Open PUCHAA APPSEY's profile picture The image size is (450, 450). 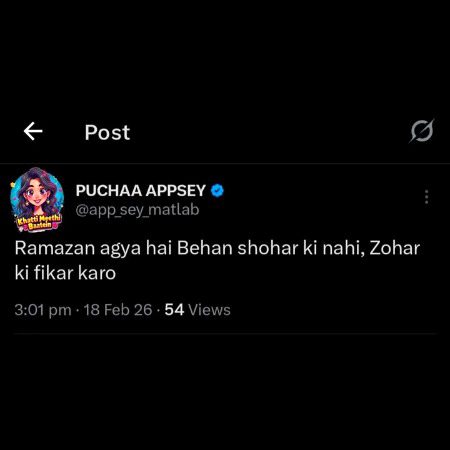(36, 200)
